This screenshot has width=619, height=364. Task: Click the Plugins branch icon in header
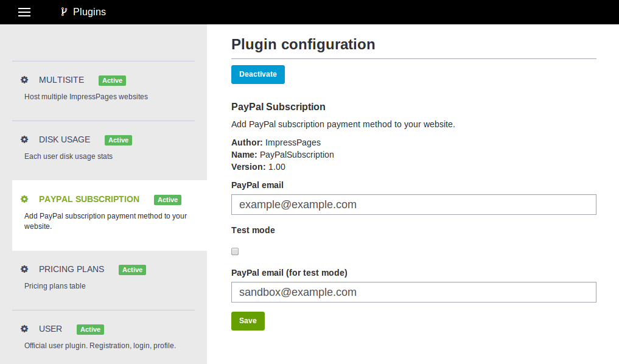point(63,12)
